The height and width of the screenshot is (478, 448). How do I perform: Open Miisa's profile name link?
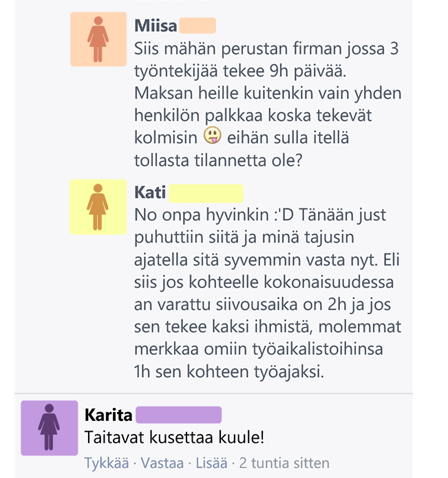pos(156,25)
